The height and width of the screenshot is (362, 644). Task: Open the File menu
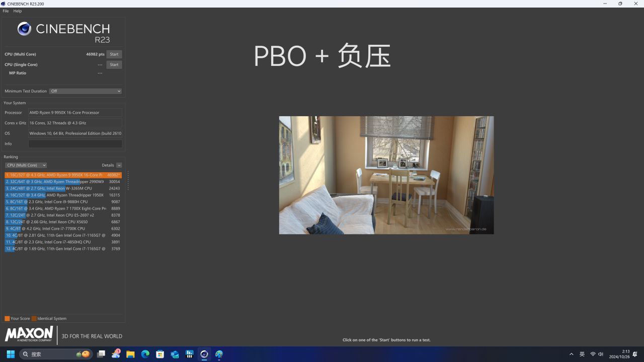click(6, 11)
